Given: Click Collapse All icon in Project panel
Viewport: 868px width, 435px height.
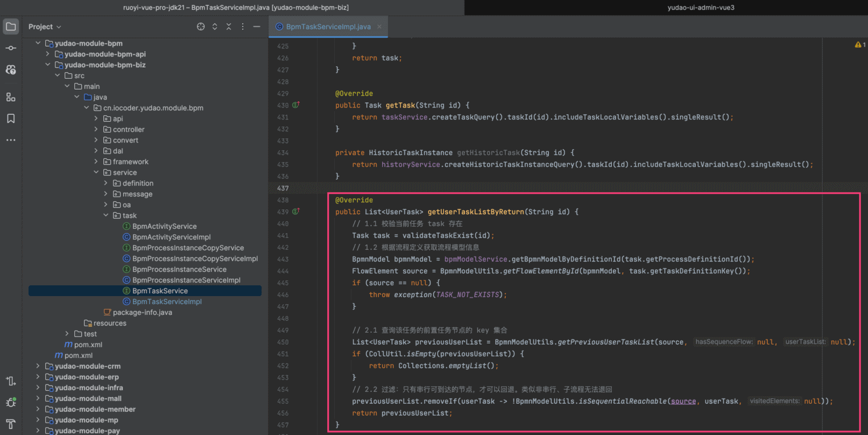Looking at the screenshot, I should (229, 27).
